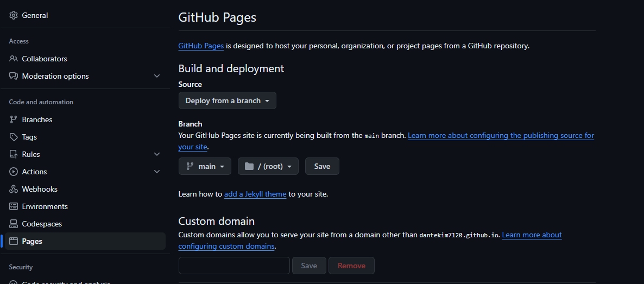Click the Rules icon in sidebar
This screenshot has width=644, height=284.
[x=14, y=154]
